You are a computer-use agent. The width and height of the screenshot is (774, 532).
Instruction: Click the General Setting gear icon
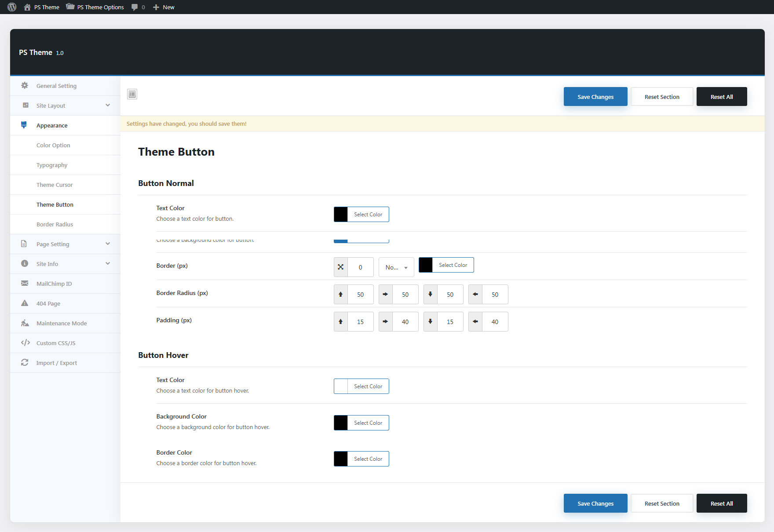click(25, 86)
